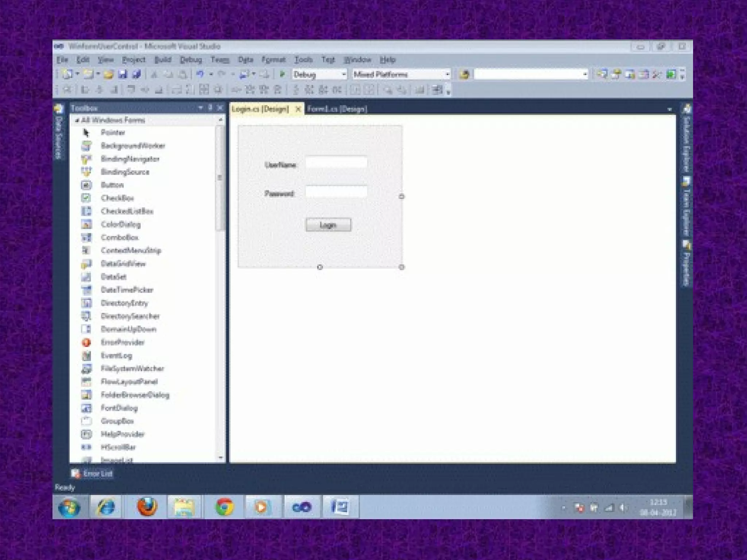Choose the CheckBox toolbox control

coord(117,198)
